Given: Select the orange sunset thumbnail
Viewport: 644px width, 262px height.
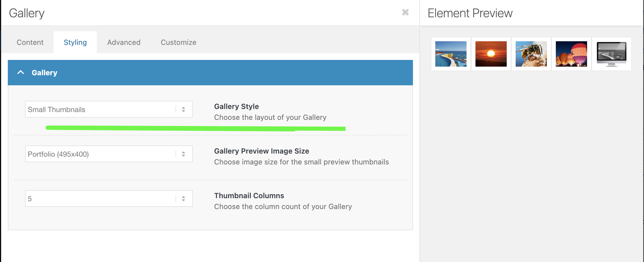Looking at the screenshot, I should (491, 54).
